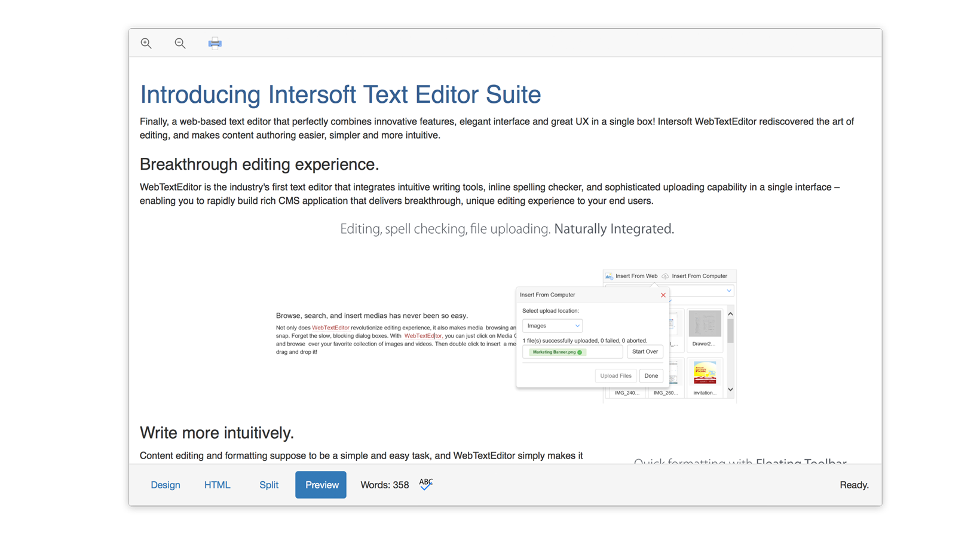Click the Insert From Computer cloud icon
This screenshot has height=538, width=980.
[x=665, y=276]
